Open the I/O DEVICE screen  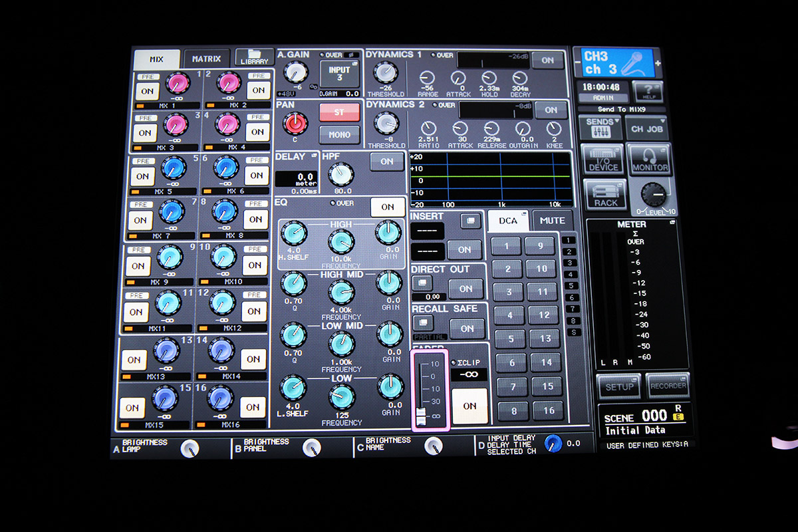(x=603, y=160)
